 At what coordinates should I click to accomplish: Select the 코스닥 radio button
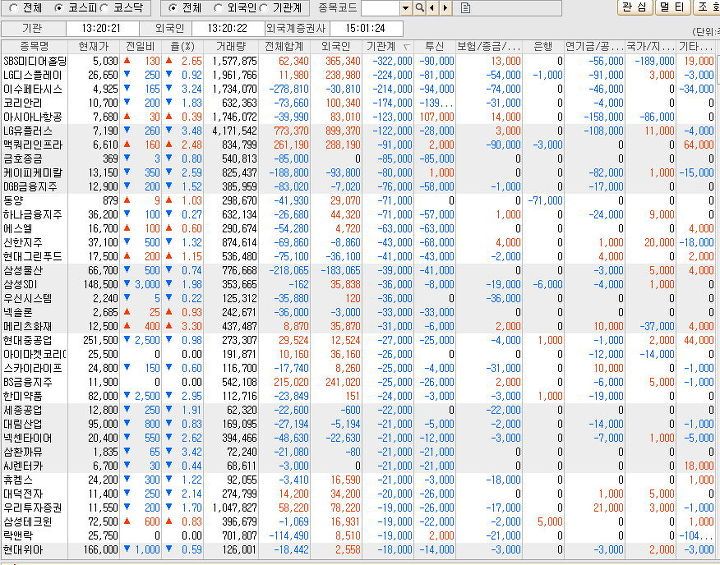coord(104,8)
